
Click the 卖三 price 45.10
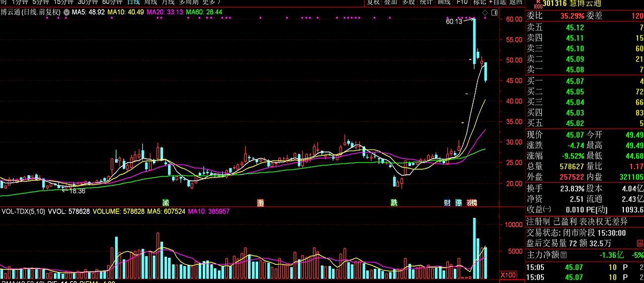(x=575, y=48)
